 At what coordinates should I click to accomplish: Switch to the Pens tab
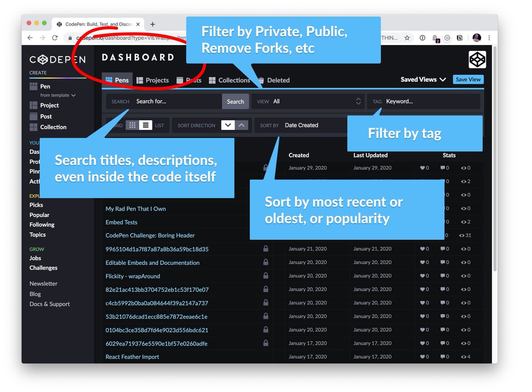(x=117, y=80)
